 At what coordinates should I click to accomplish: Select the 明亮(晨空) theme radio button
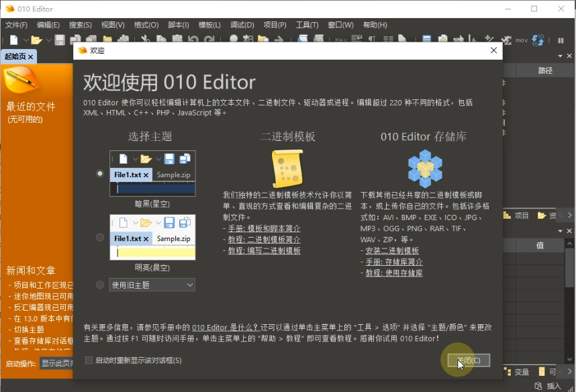pyautogui.click(x=99, y=238)
